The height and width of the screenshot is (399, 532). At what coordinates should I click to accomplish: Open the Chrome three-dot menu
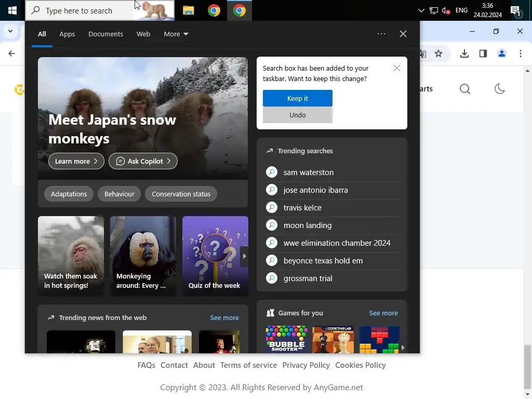(520, 54)
